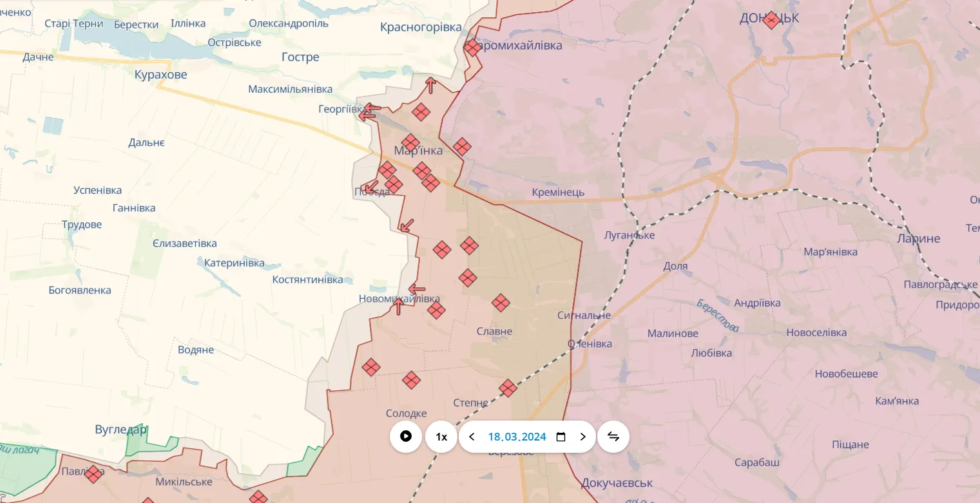980x503 pixels.
Task: Select the Dokuchaievsk city label
Action: point(617,482)
